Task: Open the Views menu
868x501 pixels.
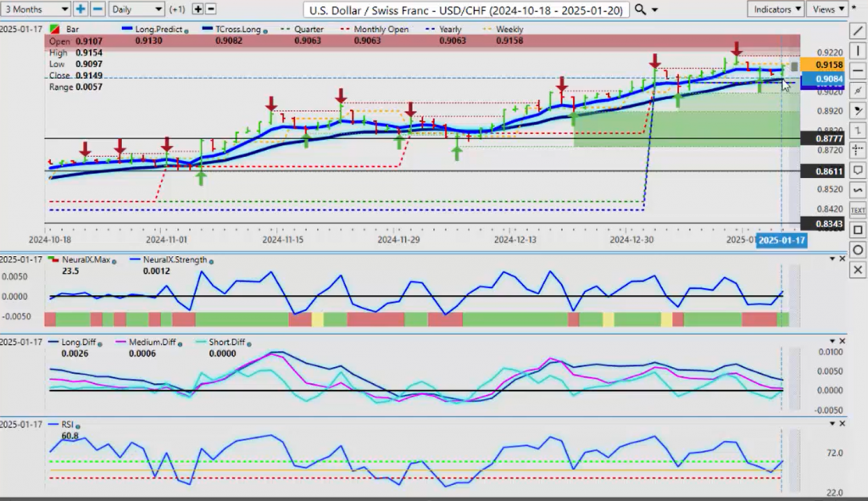Action: tap(827, 9)
